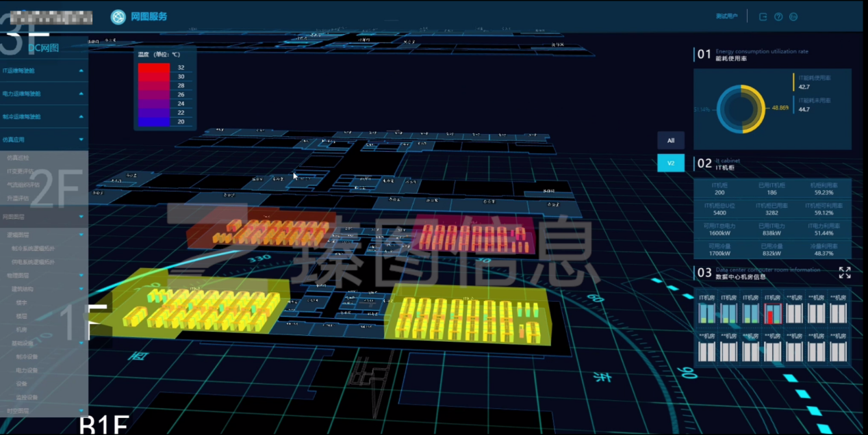Click the purple 24°C legend band
The height and width of the screenshot is (435, 868).
coord(153,103)
